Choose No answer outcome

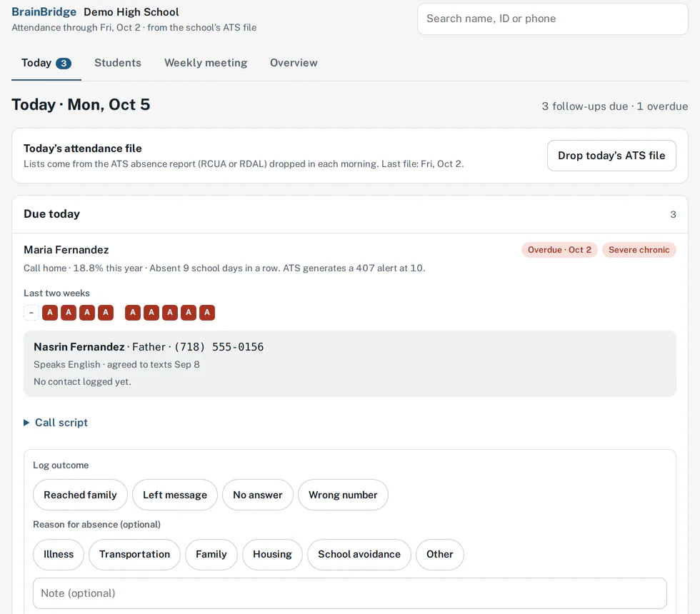coord(258,495)
